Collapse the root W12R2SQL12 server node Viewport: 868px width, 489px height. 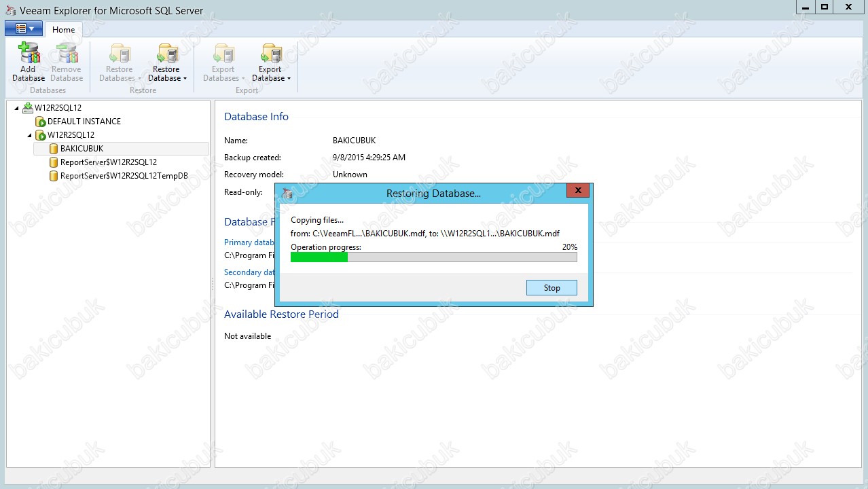(x=16, y=108)
